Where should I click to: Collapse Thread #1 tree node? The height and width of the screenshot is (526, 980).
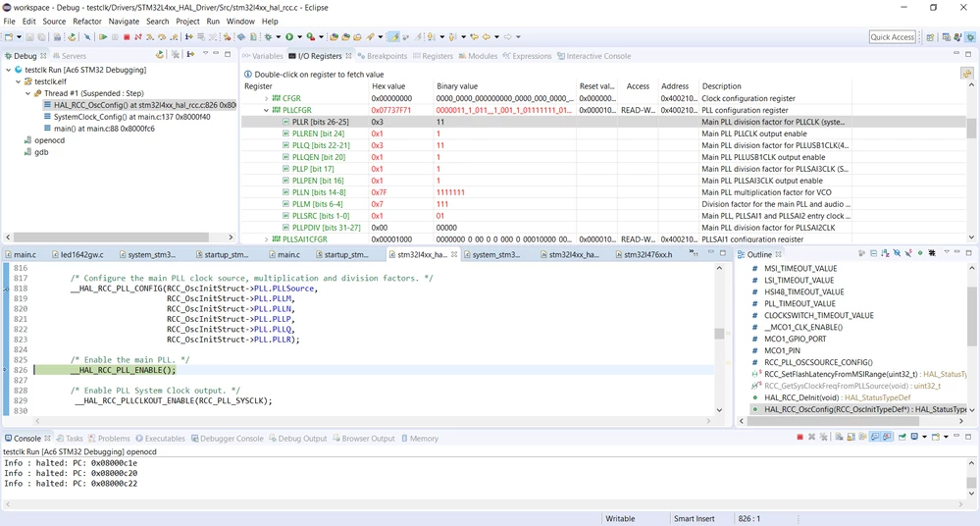click(x=28, y=93)
